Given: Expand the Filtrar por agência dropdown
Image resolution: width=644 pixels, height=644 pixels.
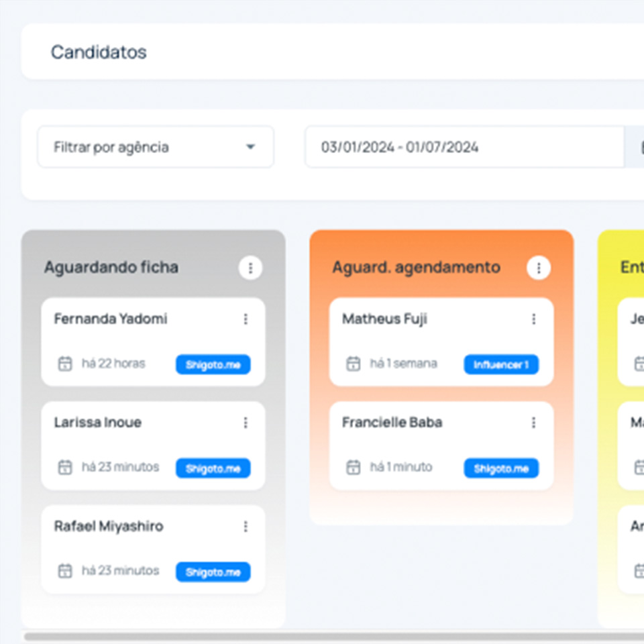Looking at the screenshot, I should pos(155,147).
